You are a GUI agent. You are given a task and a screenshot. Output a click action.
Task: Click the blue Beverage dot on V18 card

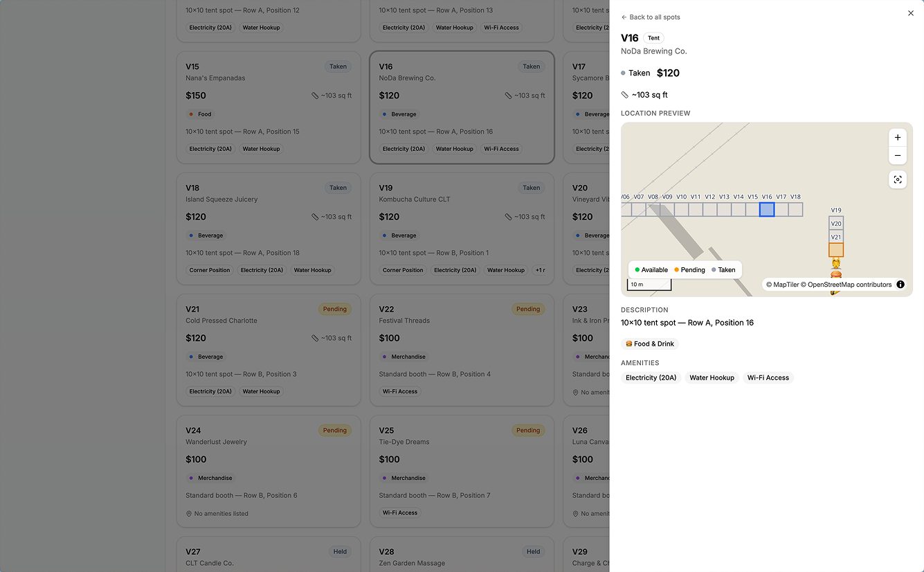191,235
